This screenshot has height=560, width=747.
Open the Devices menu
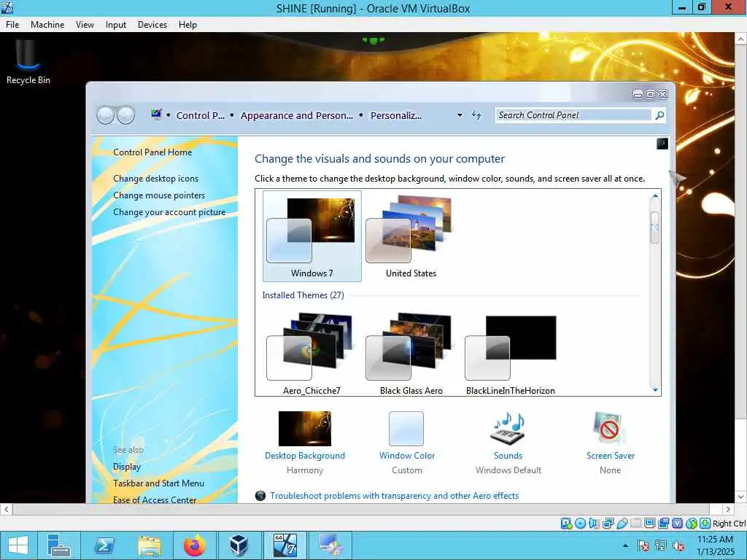[152, 25]
